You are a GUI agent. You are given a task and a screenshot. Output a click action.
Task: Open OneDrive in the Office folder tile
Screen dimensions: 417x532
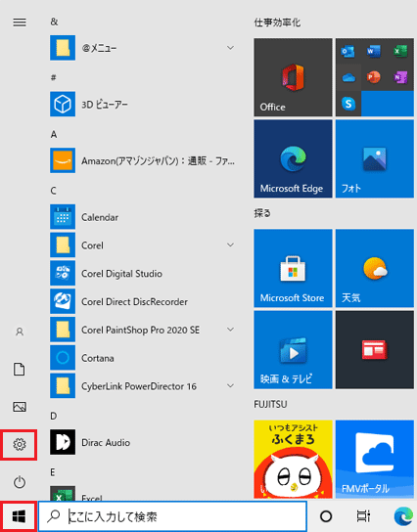click(348, 77)
